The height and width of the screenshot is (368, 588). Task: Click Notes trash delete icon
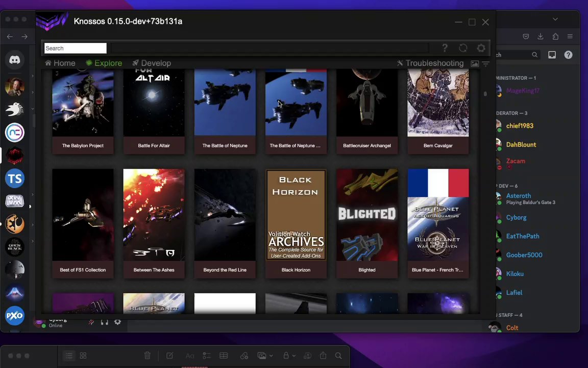[x=148, y=356]
